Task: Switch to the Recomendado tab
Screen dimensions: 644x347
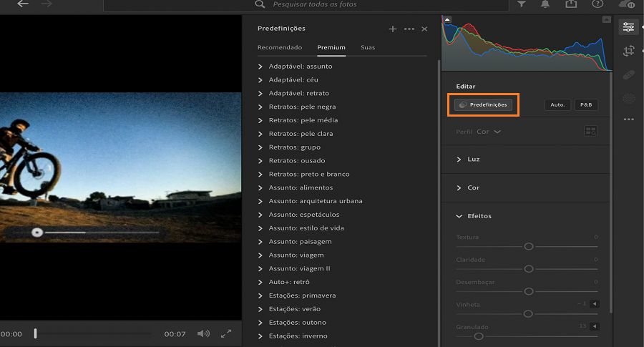Action: pyautogui.click(x=280, y=47)
